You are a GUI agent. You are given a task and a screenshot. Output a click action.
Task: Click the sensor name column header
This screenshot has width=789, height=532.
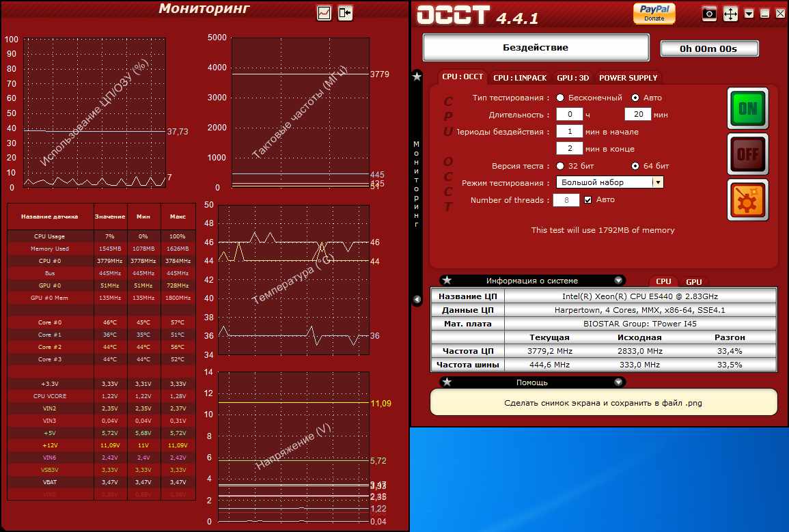[x=51, y=216]
